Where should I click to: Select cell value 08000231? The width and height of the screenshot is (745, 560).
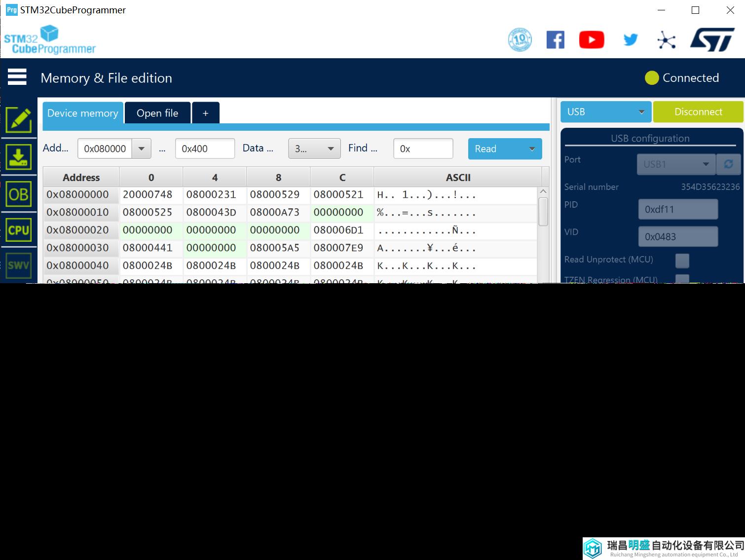[215, 194]
